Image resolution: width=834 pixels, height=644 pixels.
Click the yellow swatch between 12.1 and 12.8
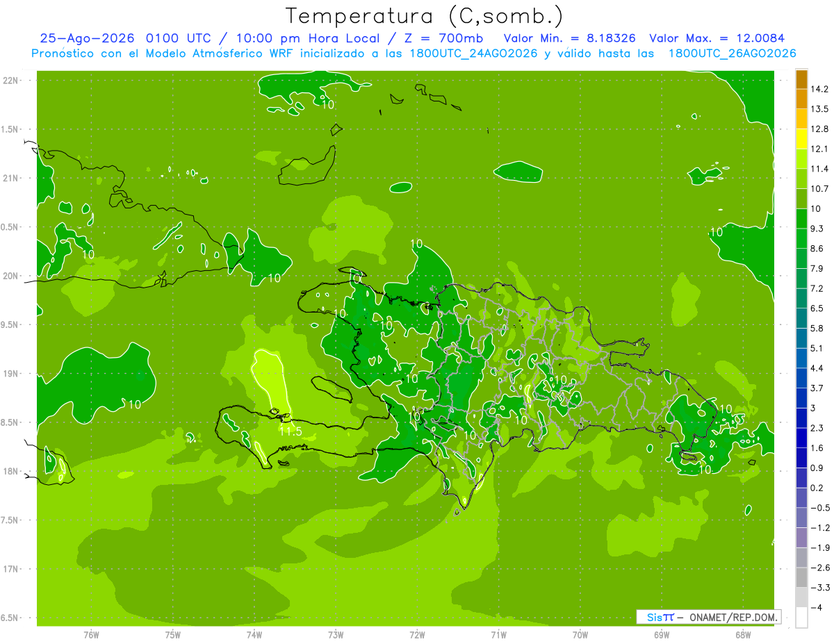[x=801, y=139]
